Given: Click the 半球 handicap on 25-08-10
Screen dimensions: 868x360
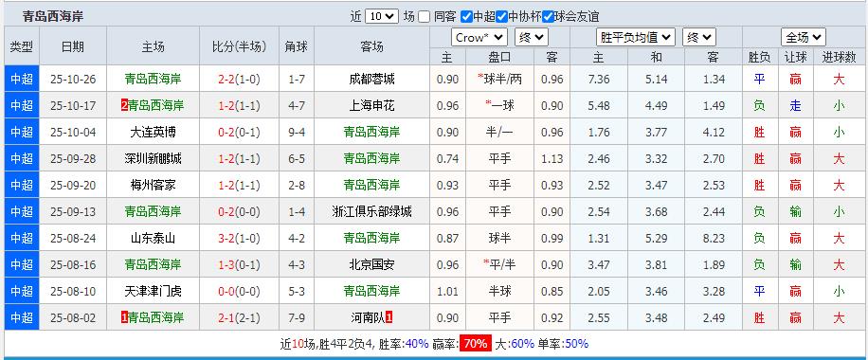Looking at the screenshot, I should 499,292.
